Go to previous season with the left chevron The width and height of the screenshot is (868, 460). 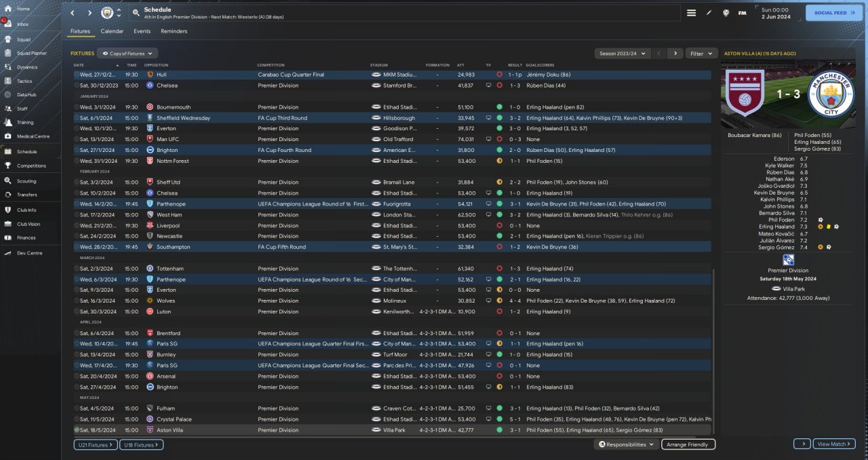[x=658, y=53]
